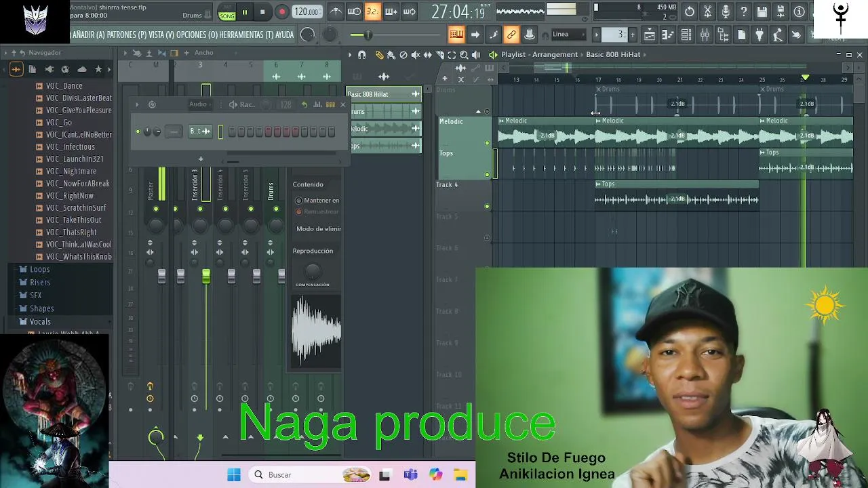This screenshot has width=868, height=488.
Task: Open the Mixer view icon
Action: 705,35
